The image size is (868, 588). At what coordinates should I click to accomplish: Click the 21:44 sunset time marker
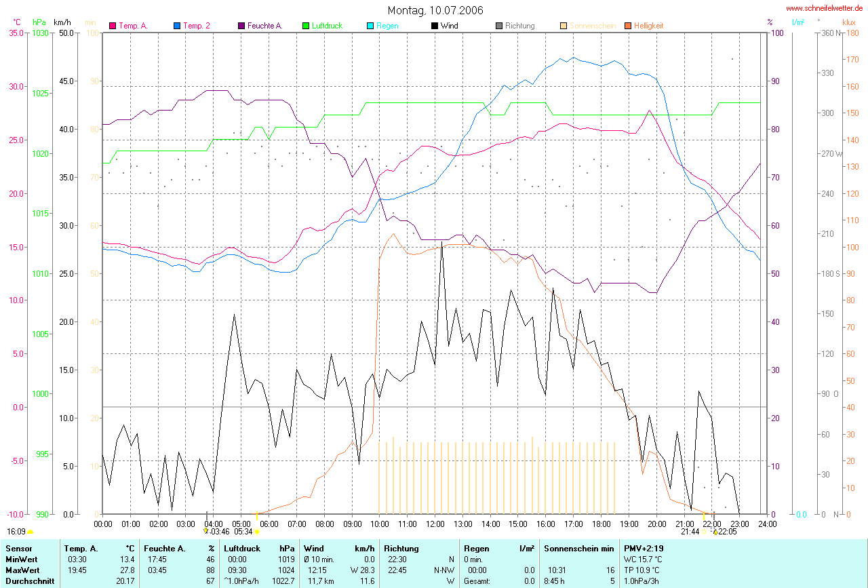click(690, 532)
